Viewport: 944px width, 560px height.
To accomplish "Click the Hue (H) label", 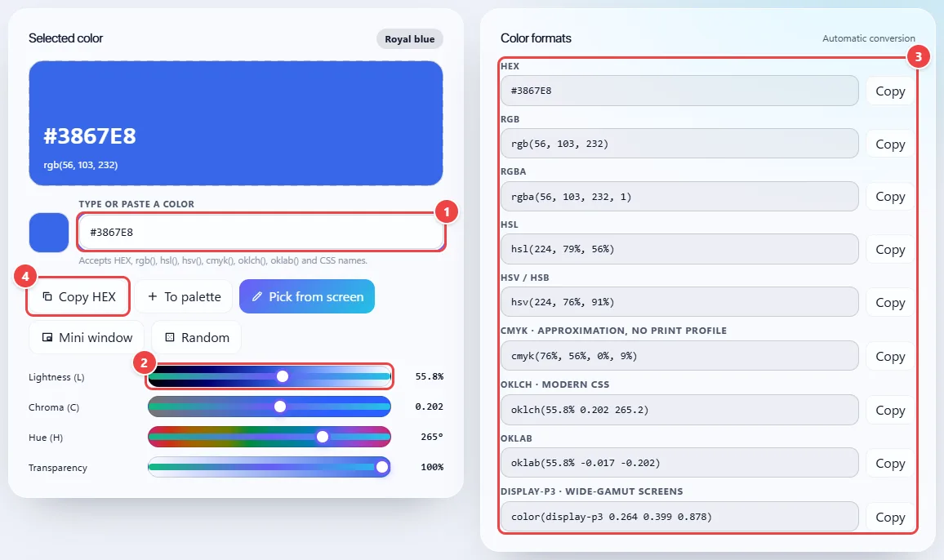I will click(46, 438).
